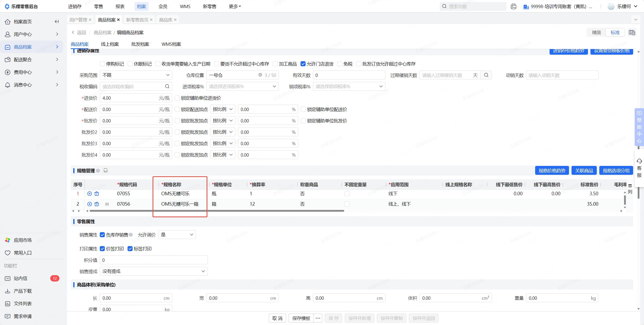644x325 pixels.
Task: Enable the 停购标记 checkbox
Action: [x=102, y=64]
